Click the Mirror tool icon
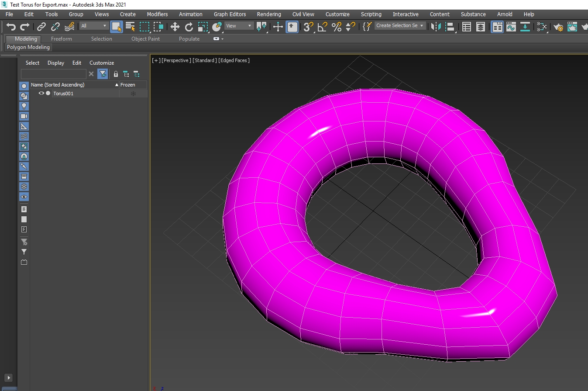 click(435, 27)
